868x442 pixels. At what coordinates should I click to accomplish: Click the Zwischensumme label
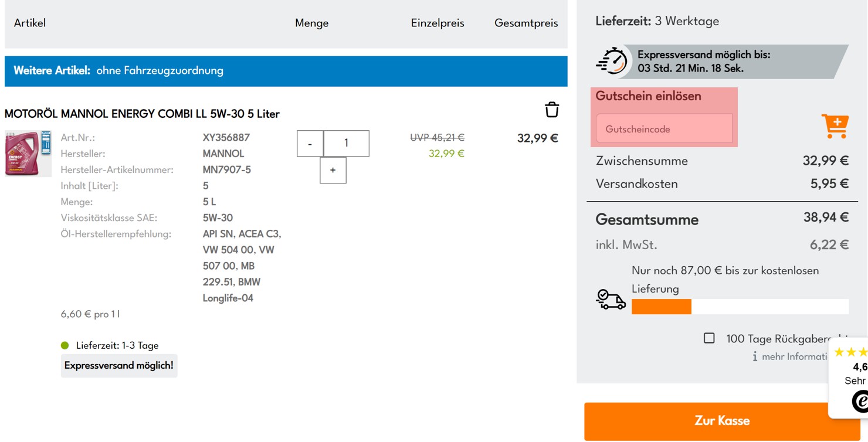[642, 161]
